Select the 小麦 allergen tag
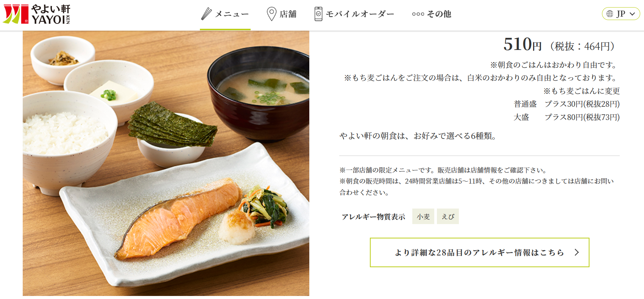Viewport: 644px width, 299px height. tap(423, 216)
